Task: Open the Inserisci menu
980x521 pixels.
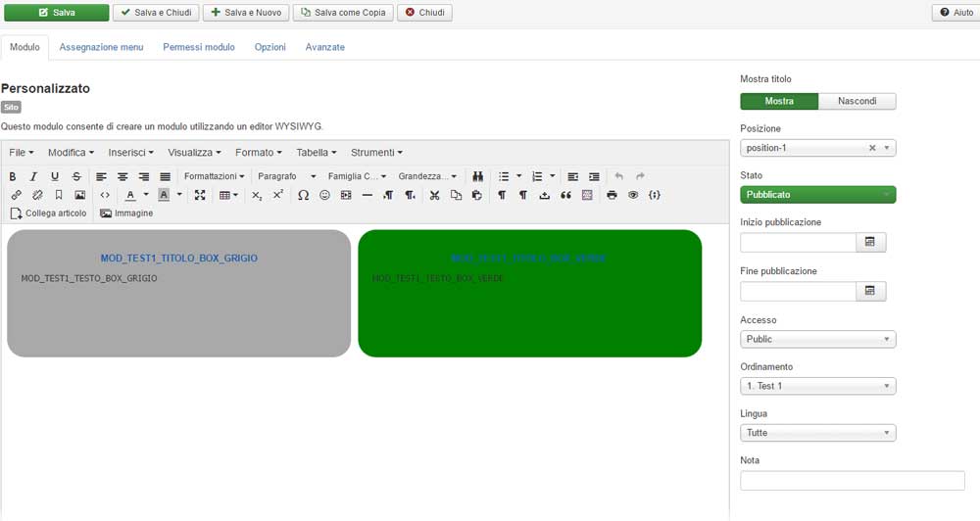Action: (130, 153)
